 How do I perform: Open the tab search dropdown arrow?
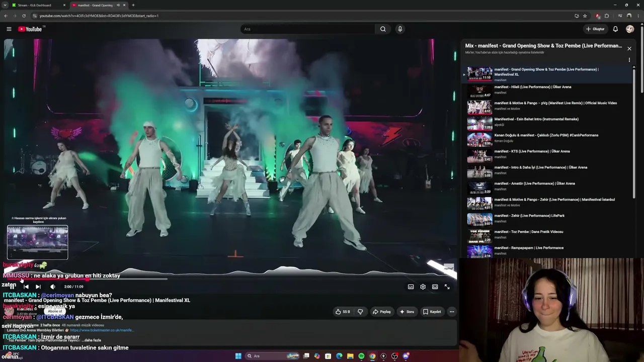[x=4, y=5]
